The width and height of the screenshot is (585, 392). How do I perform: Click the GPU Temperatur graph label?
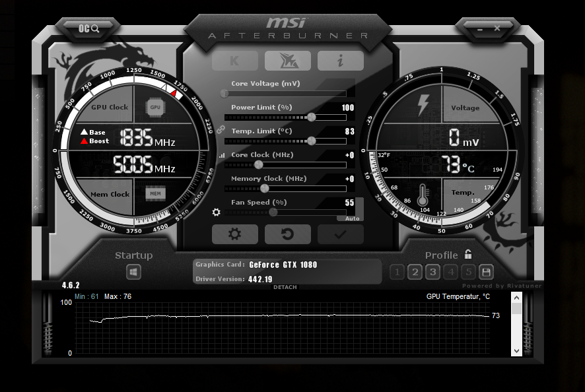click(458, 296)
